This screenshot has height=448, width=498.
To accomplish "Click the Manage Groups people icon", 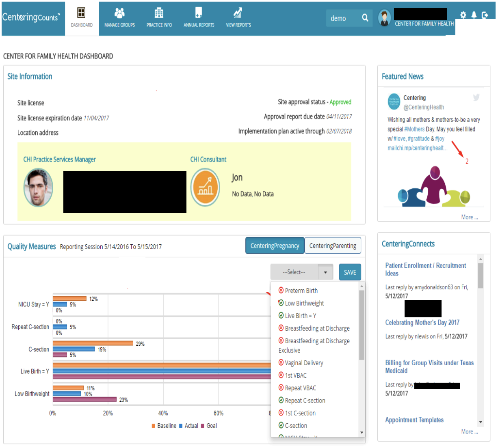I will [x=119, y=13].
